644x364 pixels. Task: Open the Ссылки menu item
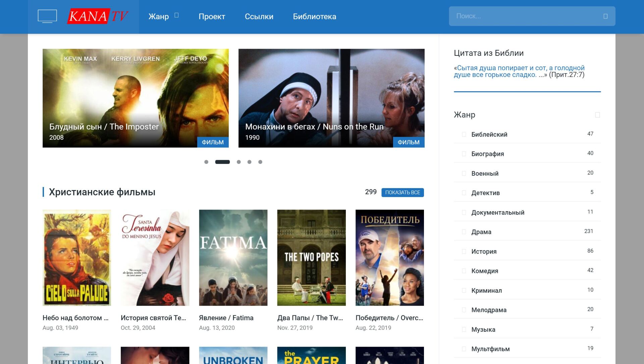(x=259, y=16)
